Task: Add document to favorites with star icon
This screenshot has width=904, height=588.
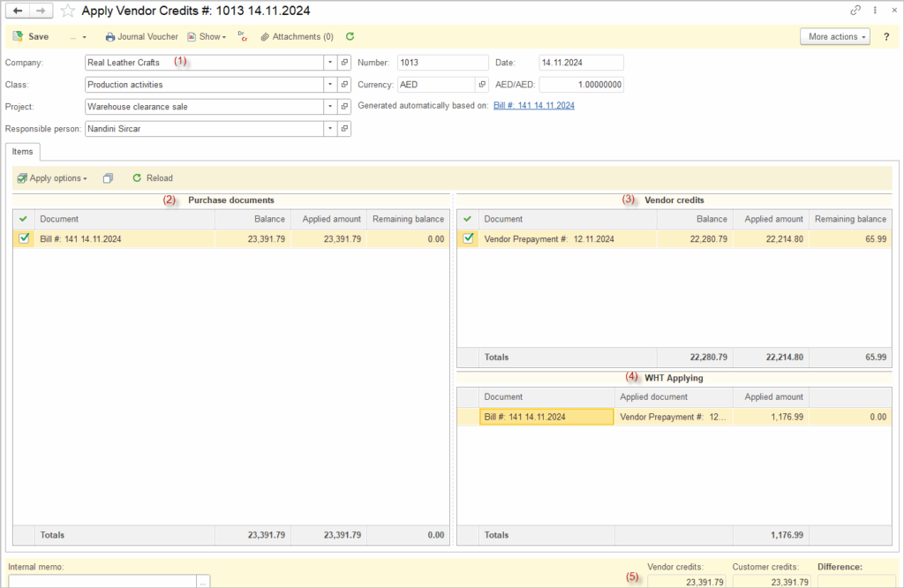Action: pos(67,11)
